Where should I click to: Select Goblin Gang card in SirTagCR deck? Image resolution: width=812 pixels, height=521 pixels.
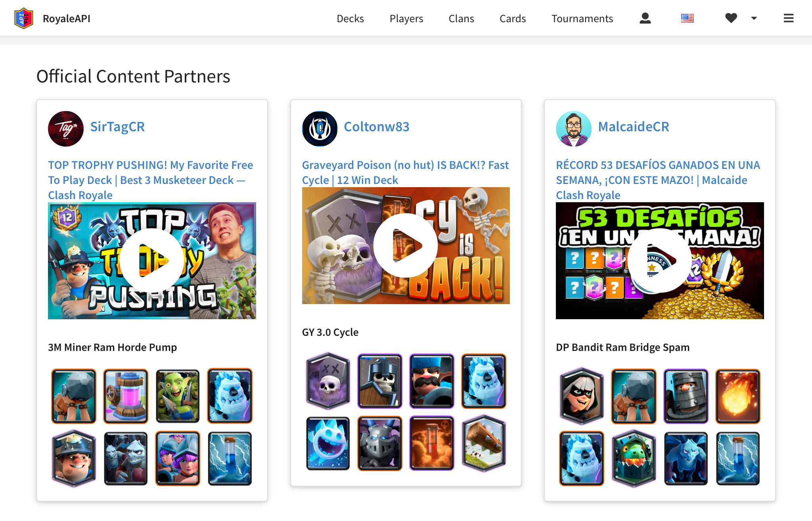[x=178, y=396]
